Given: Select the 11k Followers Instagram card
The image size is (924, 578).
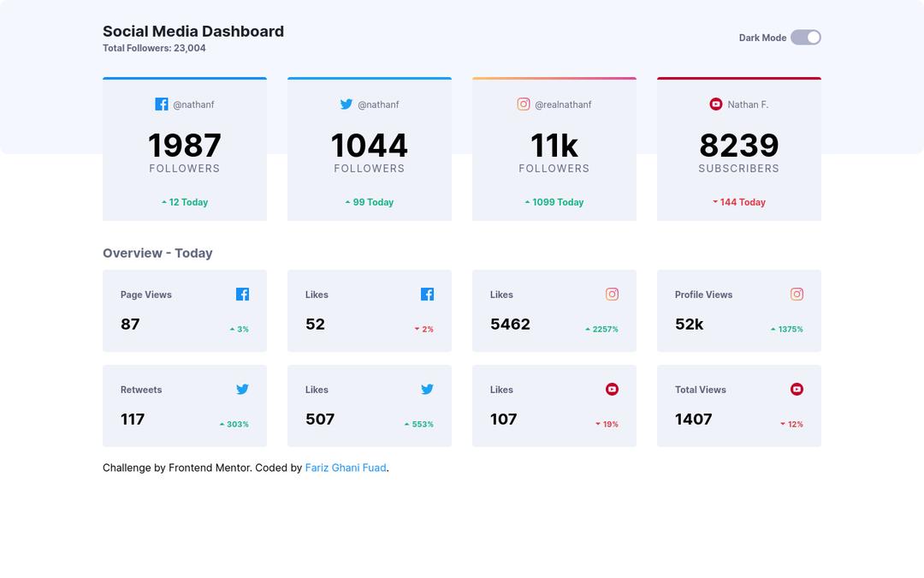Looking at the screenshot, I should click(x=554, y=150).
